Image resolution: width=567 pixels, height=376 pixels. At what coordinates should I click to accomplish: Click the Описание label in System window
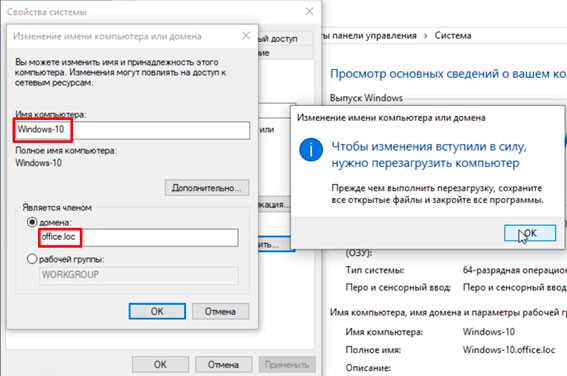coord(368,368)
